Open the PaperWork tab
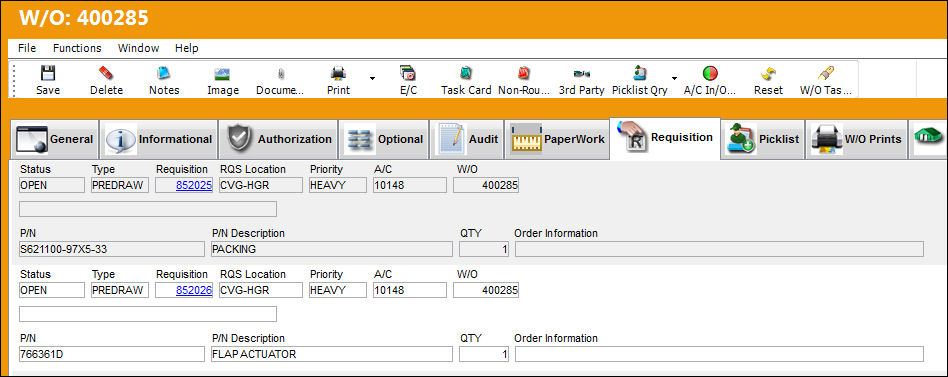This screenshot has height=377, width=948. (557, 140)
